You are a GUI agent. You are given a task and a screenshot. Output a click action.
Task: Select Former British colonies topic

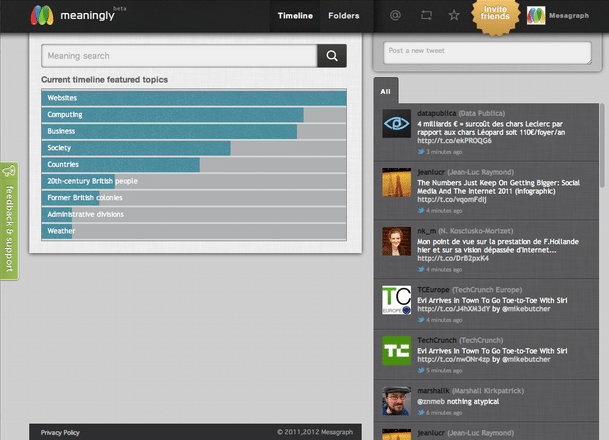coord(194,198)
